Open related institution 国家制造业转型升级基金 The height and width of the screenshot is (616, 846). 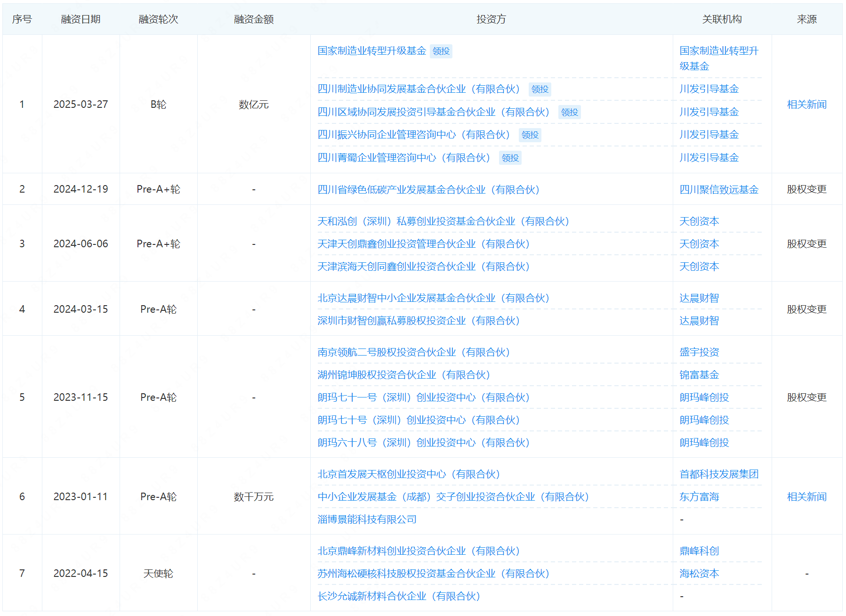719,58
